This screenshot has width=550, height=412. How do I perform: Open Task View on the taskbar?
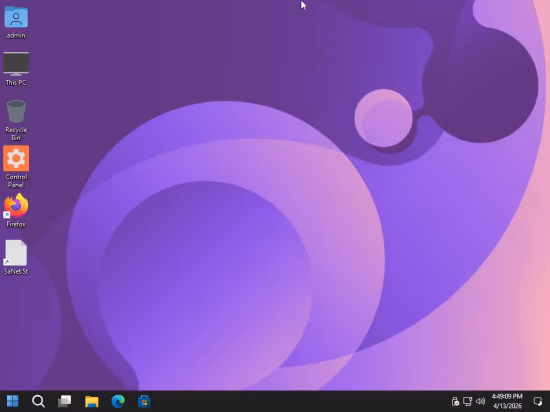point(65,401)
